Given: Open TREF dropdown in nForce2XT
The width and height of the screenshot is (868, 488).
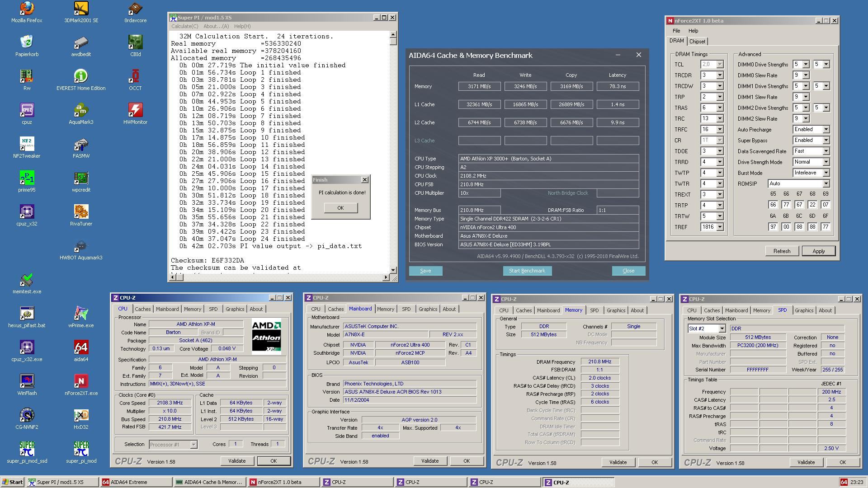Looking at the screenshot, I should (x=720, y=227).
